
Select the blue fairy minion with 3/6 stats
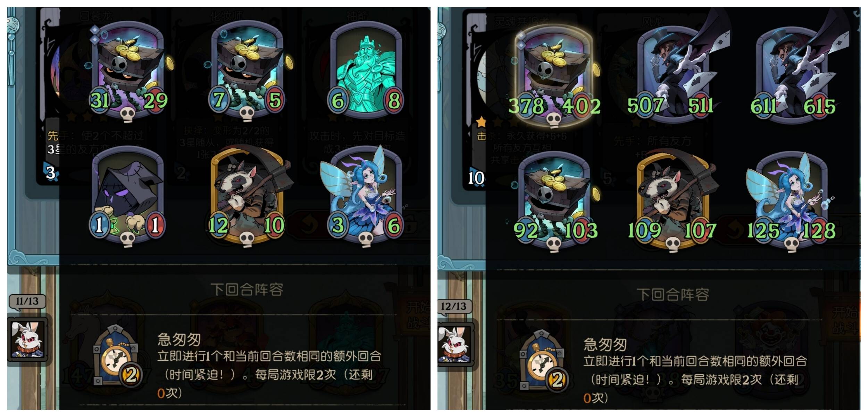click(366, 196)
